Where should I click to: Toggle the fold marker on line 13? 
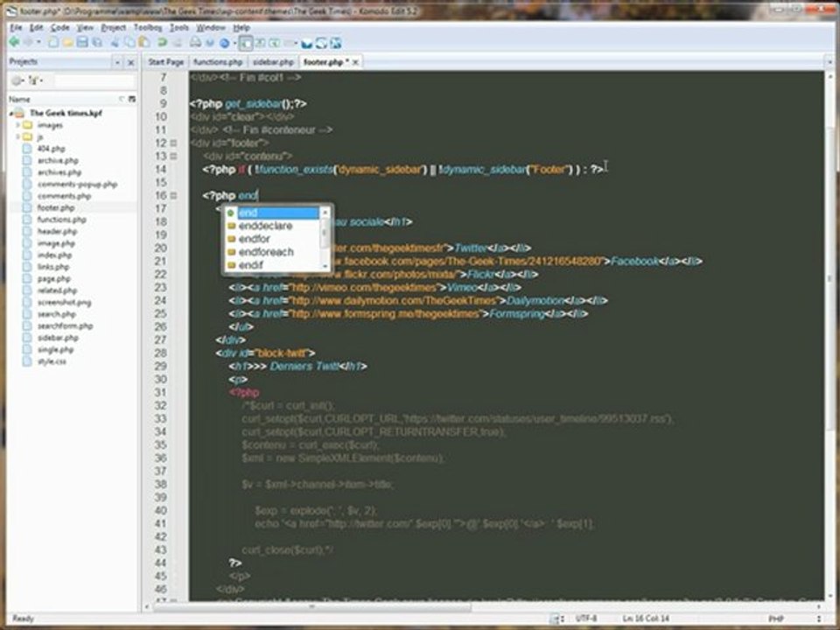tap(173, 156)
